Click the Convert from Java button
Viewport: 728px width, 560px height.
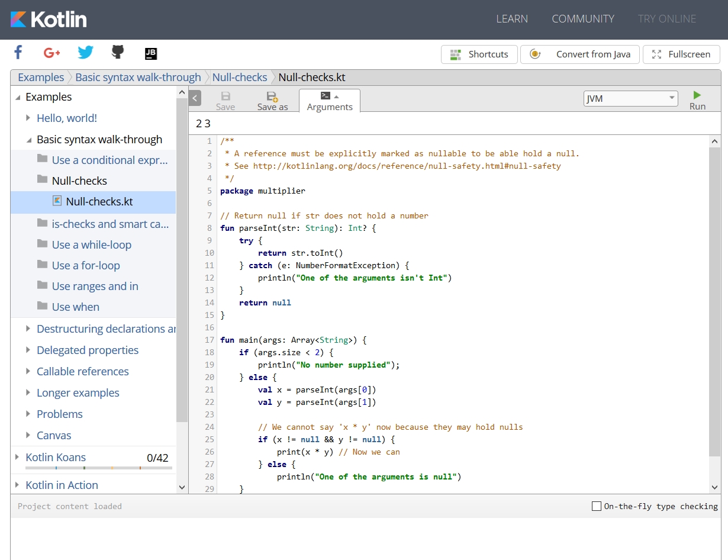pos(580,54)
